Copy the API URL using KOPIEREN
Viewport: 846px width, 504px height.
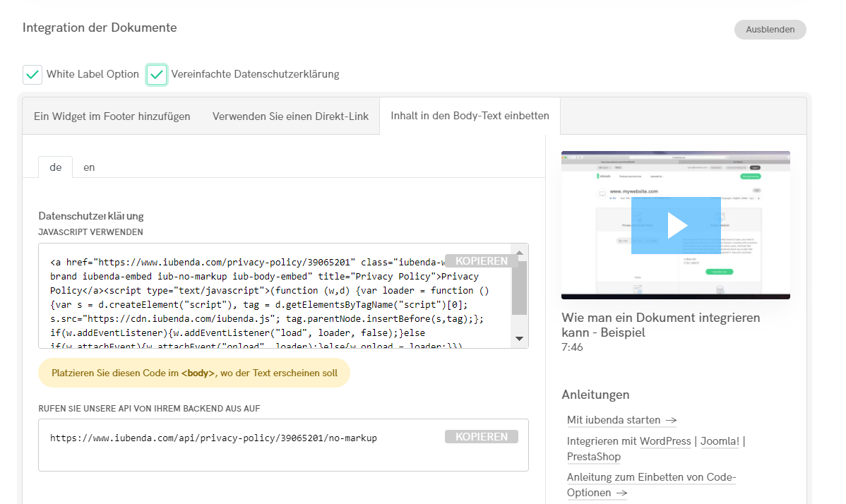[482, 436]
